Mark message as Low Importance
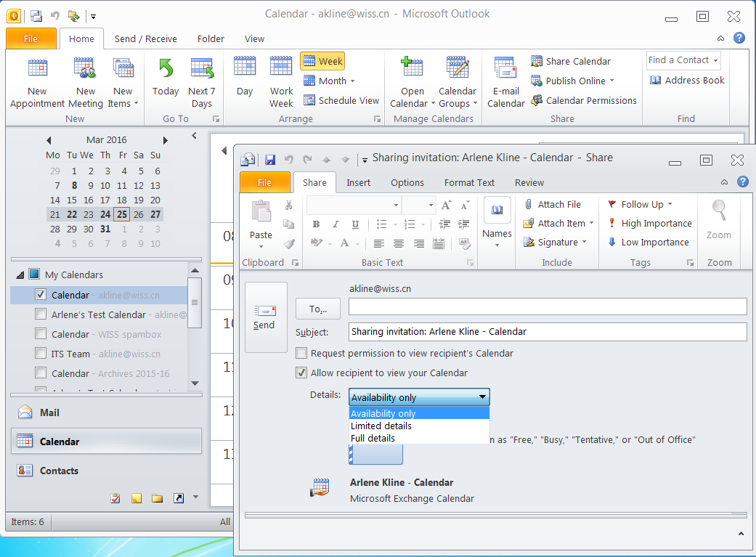 tap(648, 242)
